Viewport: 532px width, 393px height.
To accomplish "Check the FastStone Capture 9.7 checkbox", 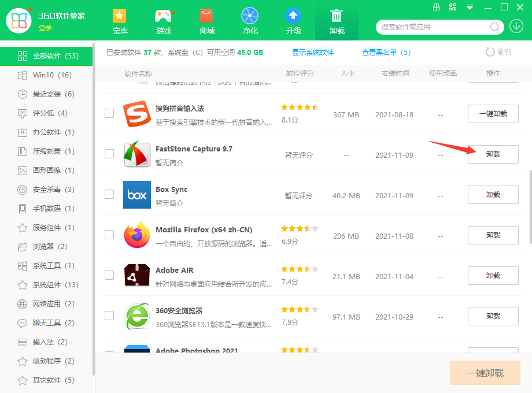I will (109, 154).
